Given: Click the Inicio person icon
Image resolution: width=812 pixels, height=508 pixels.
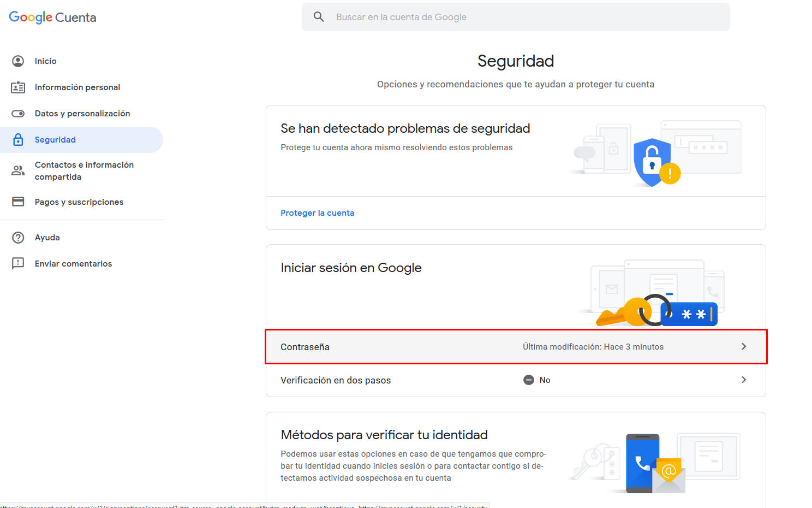Looking at the screenshot, I should tap(18, 61).
